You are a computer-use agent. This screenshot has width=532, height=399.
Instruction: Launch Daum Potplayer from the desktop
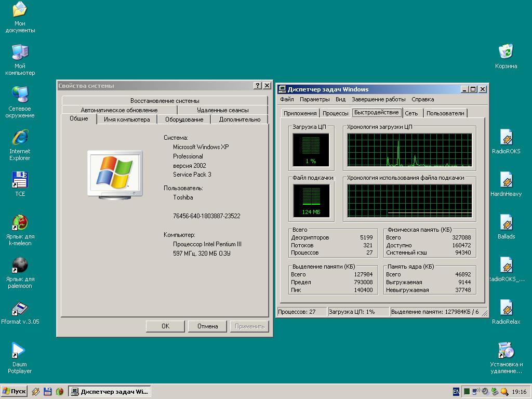19,351
